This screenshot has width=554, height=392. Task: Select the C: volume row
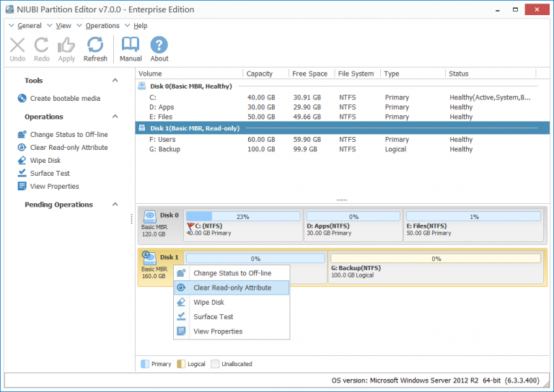coord(342,97)
